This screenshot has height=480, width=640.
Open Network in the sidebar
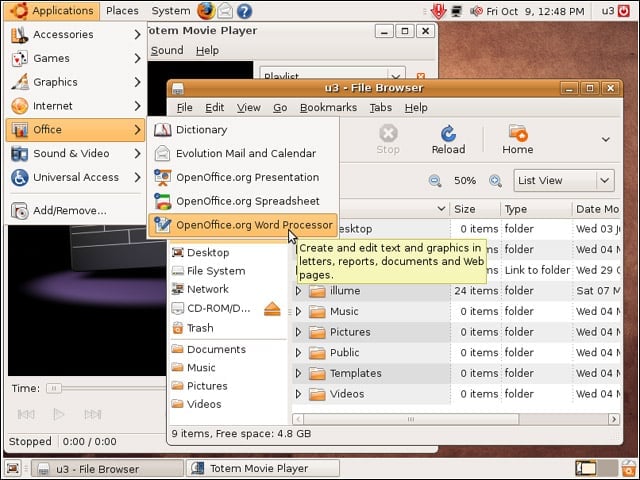coord(229,289)
